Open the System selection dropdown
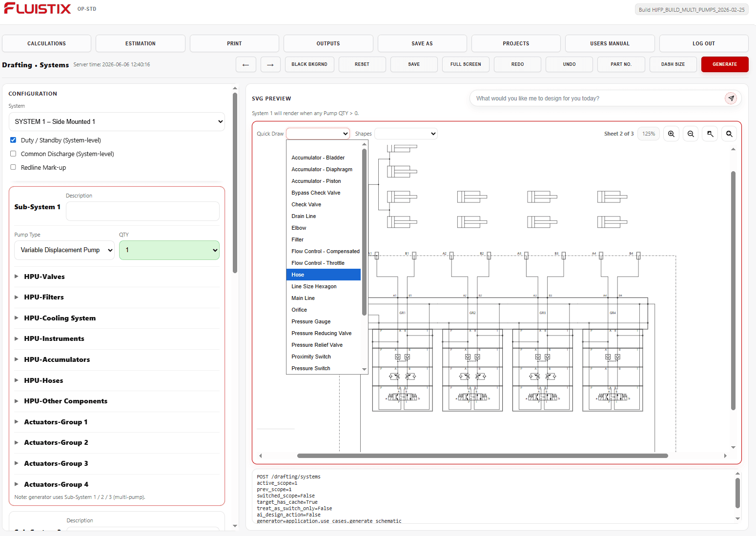The width and height of the screenshot is (756, 536). 117,121
